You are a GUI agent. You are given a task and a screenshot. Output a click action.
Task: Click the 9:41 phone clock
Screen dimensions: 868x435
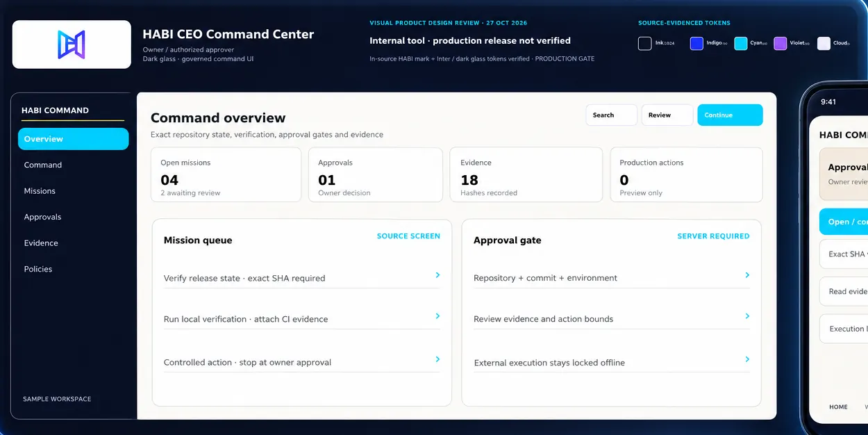point(828,102)
